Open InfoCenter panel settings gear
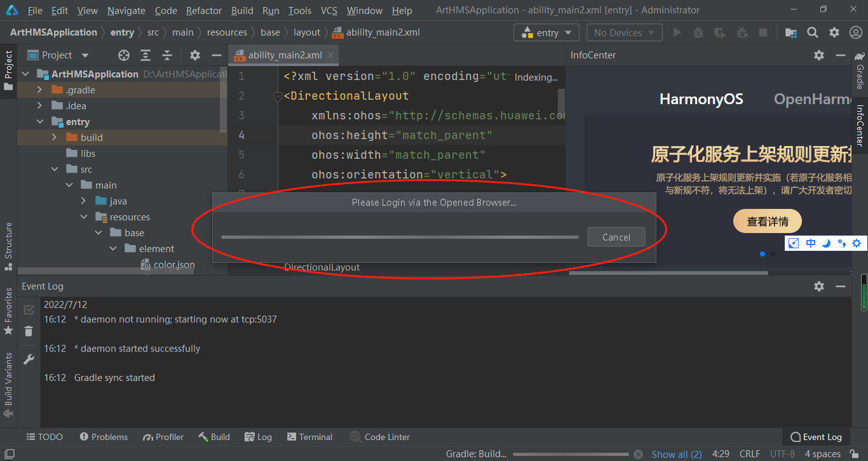868x461 pixels. coord(819,55)
